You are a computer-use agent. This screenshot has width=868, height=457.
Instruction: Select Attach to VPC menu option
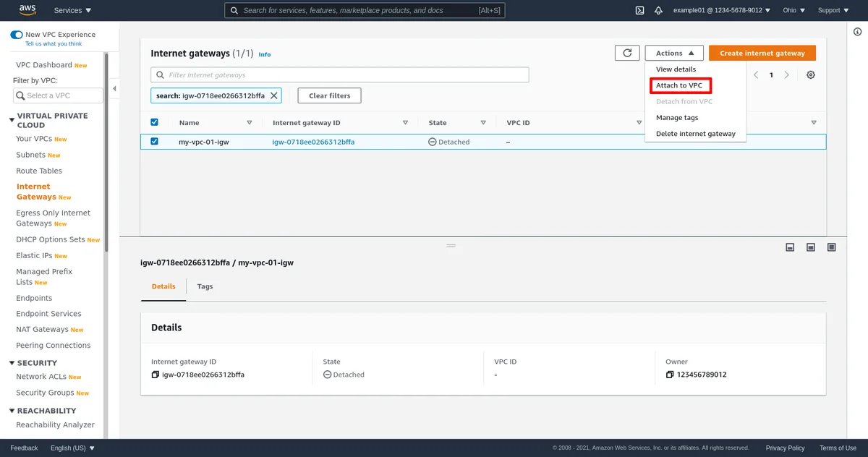pyautogui.click(x=678, y=85)
